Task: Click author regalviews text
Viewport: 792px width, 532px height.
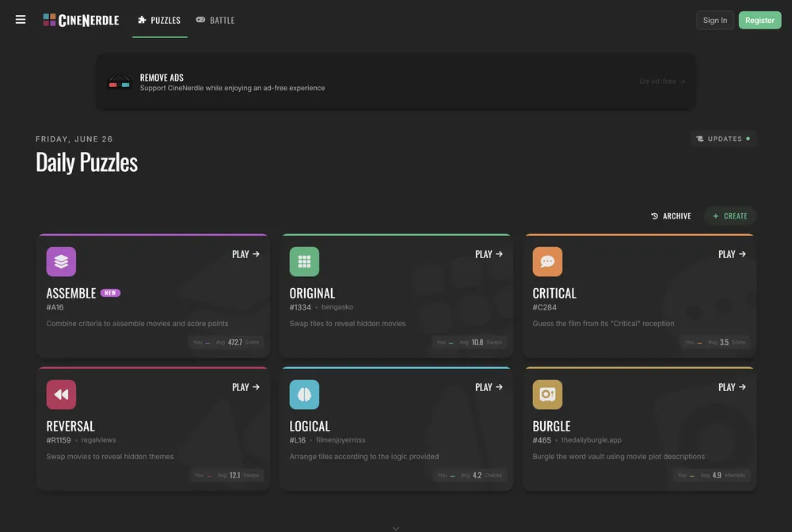Action: [98, 440]
